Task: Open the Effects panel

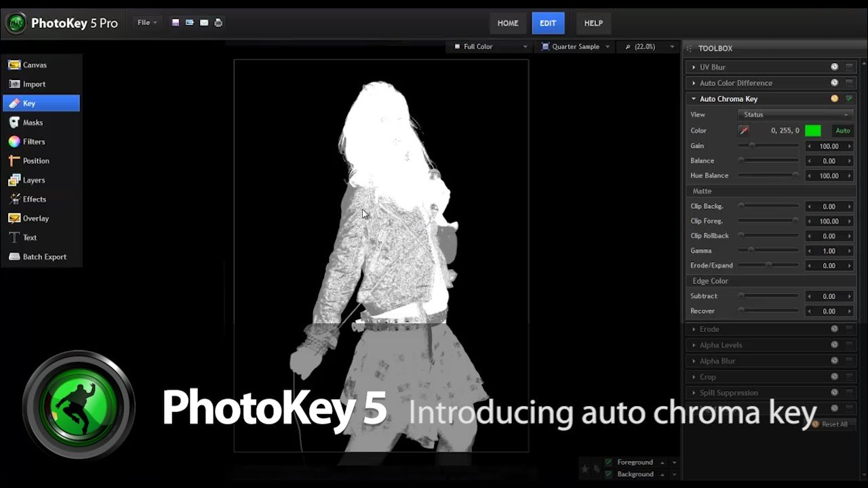Action: coord(41,199)
